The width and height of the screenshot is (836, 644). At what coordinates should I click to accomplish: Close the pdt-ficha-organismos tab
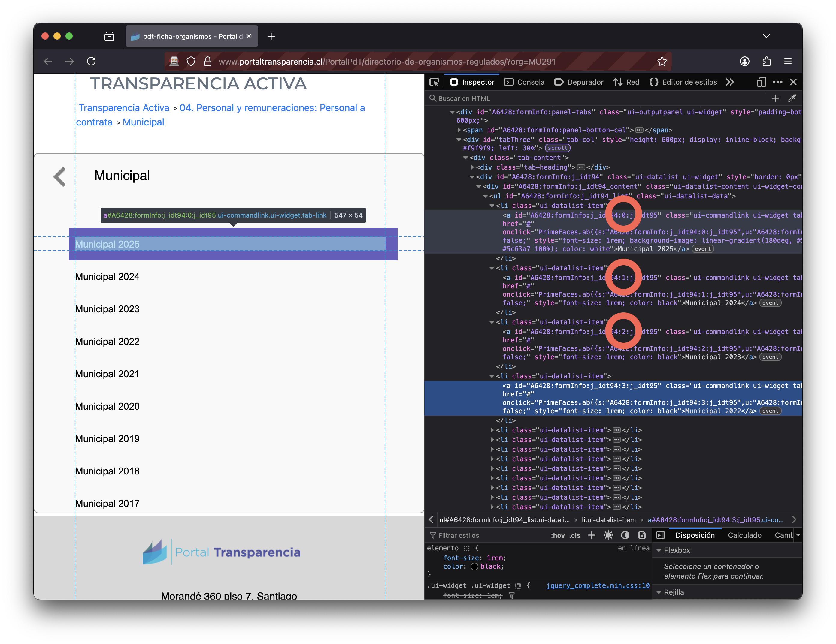coord(249,36)
